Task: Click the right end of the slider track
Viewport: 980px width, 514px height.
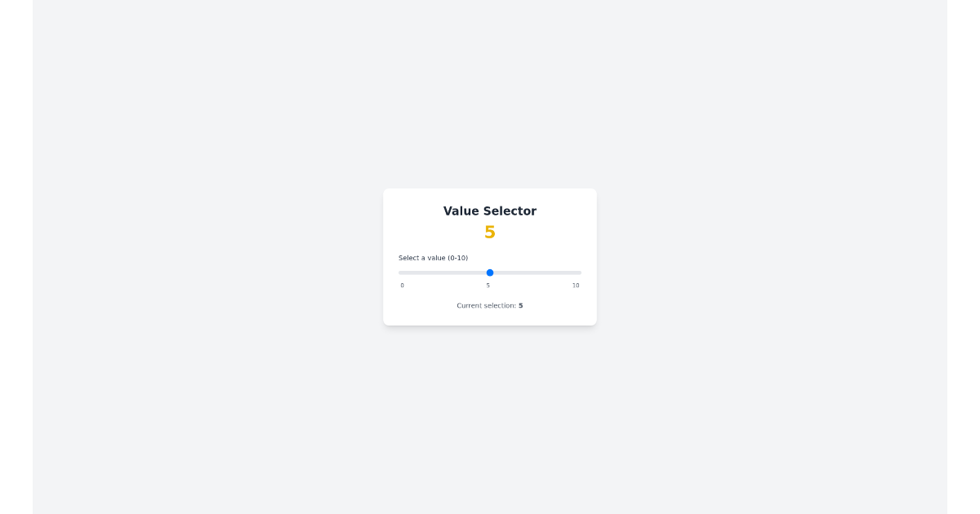Action: coord(580,273)
